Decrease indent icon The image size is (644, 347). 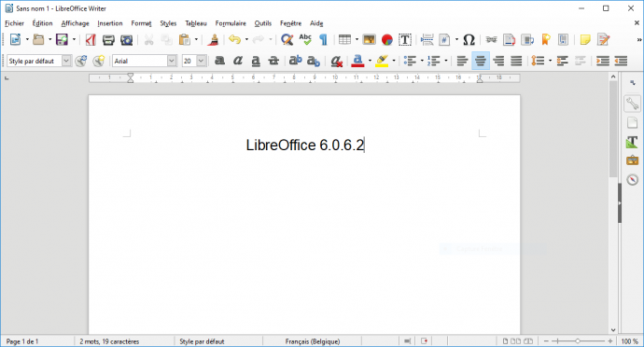[x=621, y=62]
